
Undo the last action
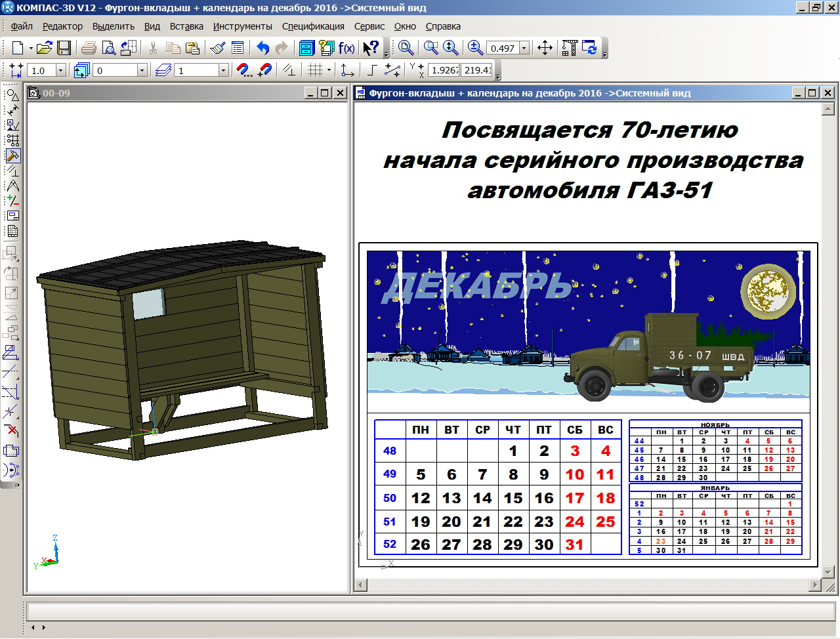[263, 48]
